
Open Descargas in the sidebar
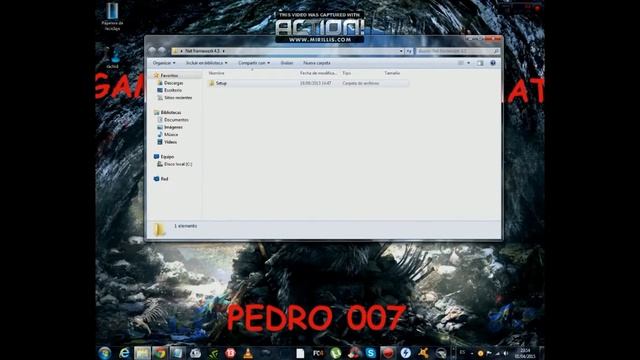click(173, 83)
